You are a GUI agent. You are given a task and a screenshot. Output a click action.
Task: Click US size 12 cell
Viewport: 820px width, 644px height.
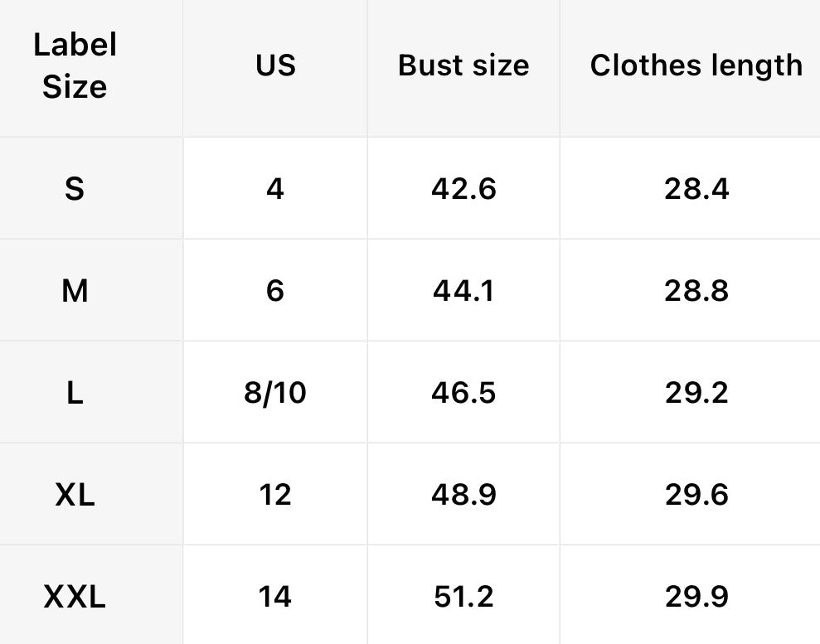click(275, 495)
